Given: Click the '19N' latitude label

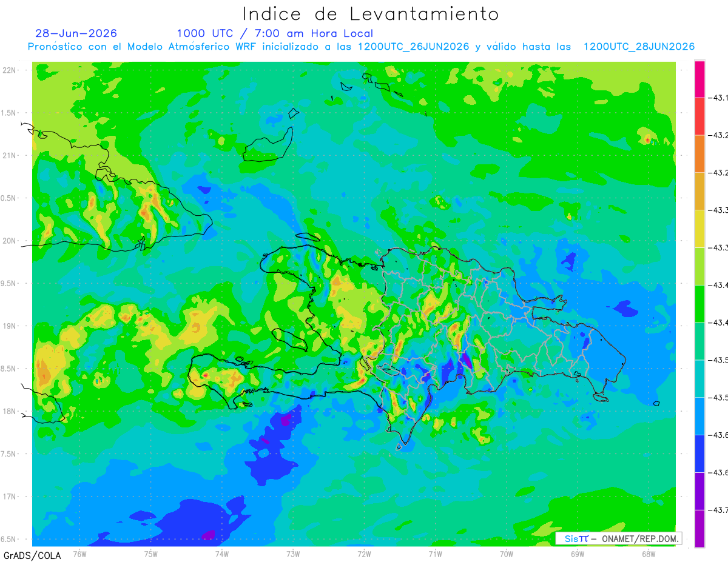Looking at the screenshot, I should pos(10,326).
